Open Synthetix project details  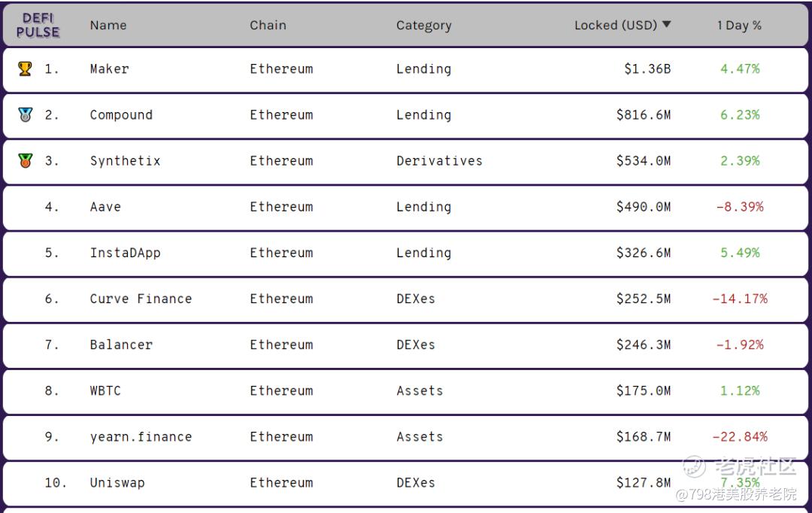[125, 161]
